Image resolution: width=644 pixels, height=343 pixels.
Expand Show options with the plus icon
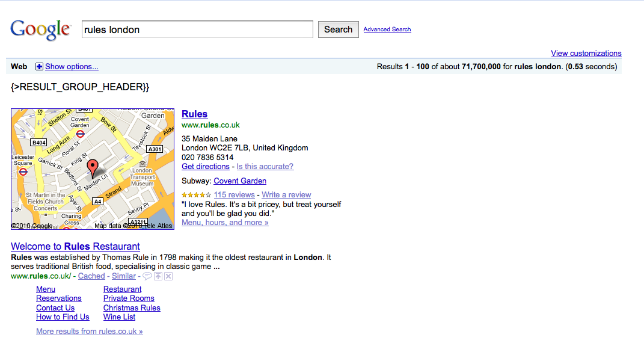[39, 67]
